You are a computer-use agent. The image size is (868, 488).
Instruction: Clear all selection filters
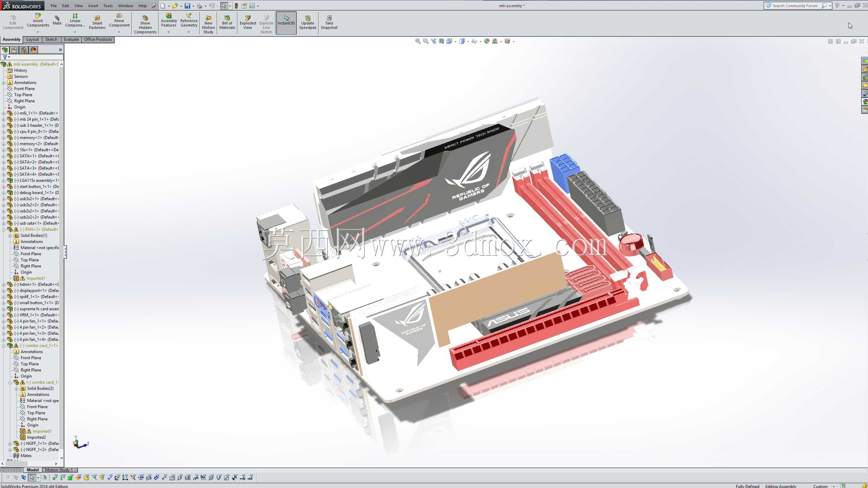click(16, 477)
